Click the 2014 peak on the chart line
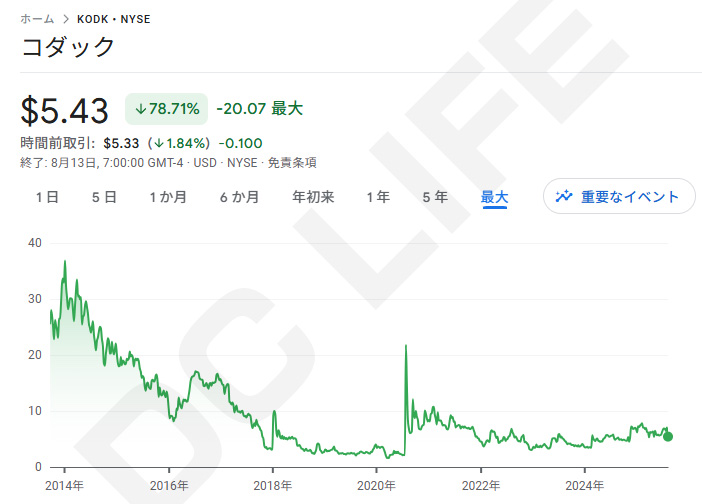Image resolution: width=702 pixels, height=504 pixels. [65, 261]
